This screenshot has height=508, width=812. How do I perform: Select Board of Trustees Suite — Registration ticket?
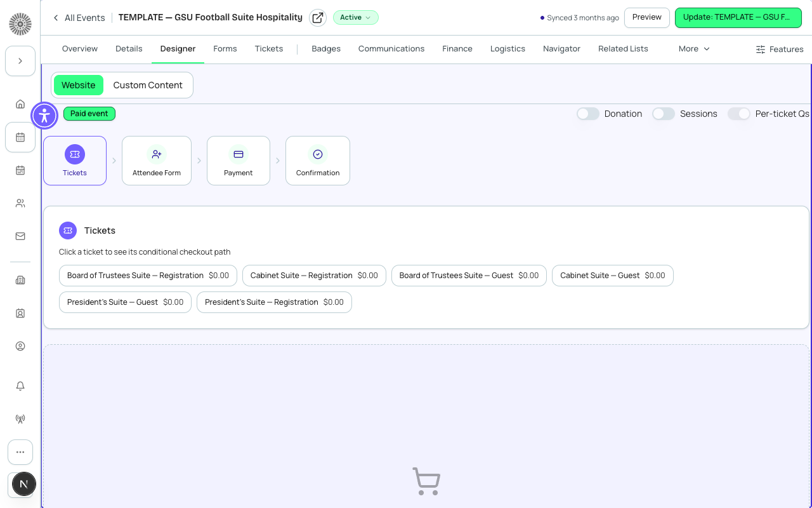(148, 276)
